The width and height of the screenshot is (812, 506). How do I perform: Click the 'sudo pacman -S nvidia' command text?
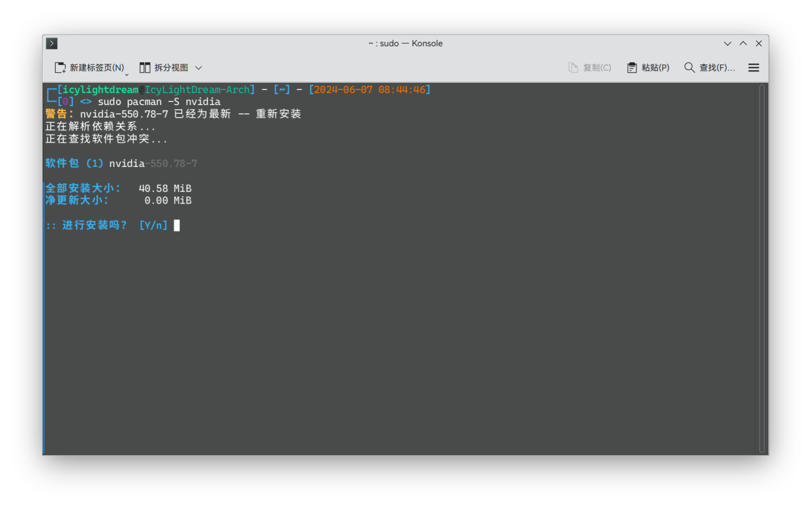click(159, 102)
